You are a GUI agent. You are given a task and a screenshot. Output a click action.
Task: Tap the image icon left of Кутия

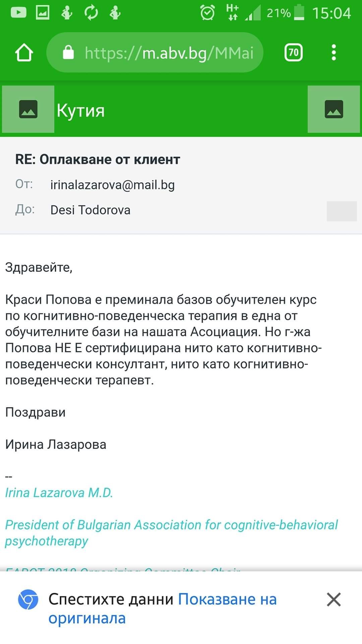pyautogui.click(x=28, y=109)
